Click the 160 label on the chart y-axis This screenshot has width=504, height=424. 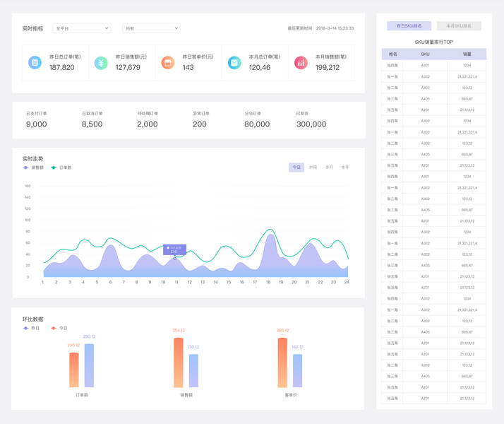(28, 187)
